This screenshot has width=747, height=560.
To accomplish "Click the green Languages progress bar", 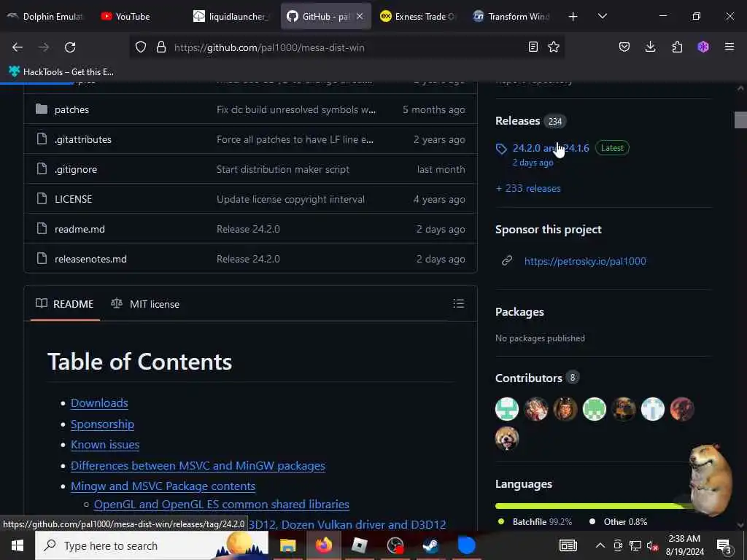I will click(593, 506).
